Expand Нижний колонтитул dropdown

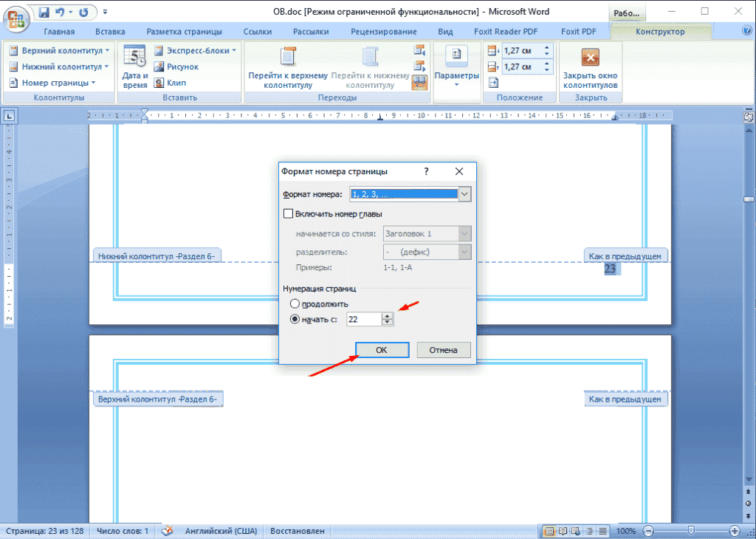pyautogui.click(x=59, y=66)
